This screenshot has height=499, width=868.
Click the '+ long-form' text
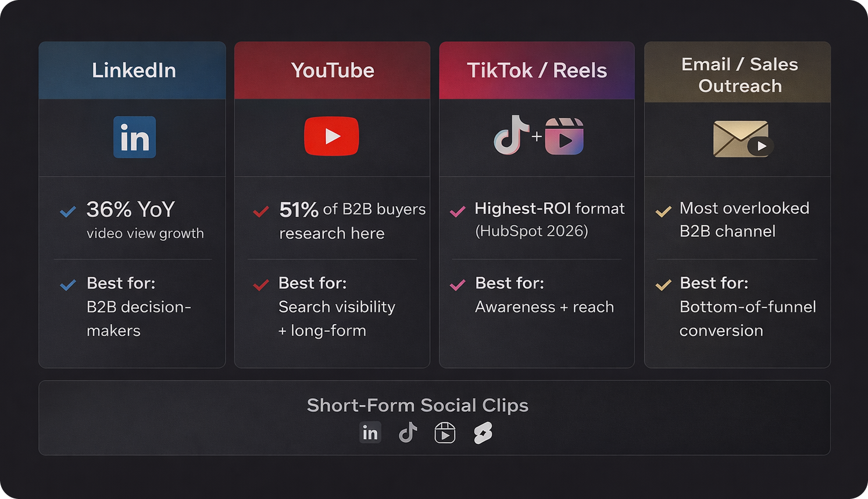(x=322, y=331)
